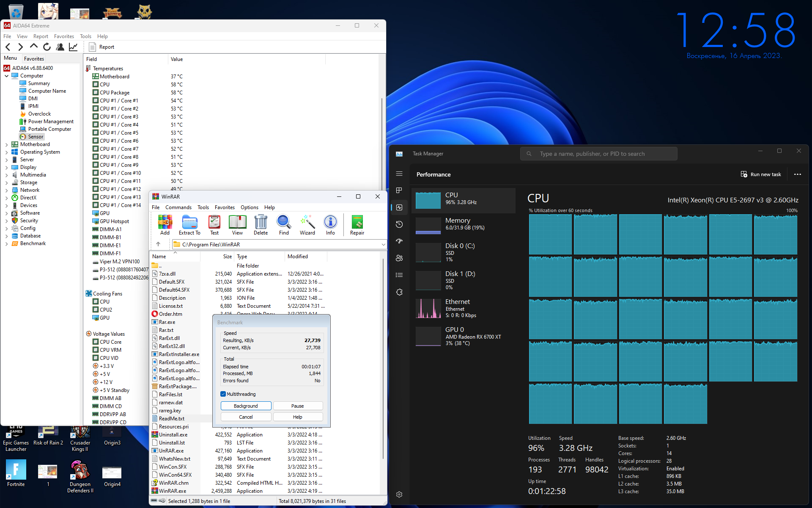Click Run new task button

[761, 174]
